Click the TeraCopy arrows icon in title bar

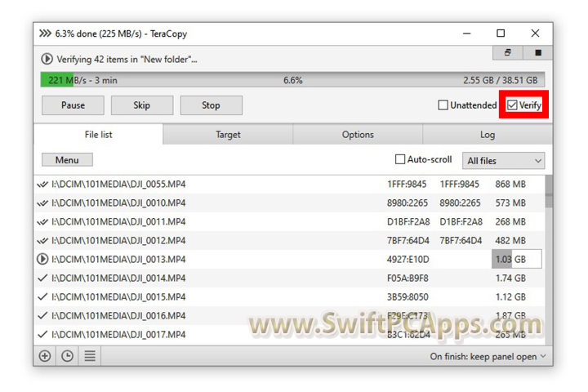click(x=45, y=33)
